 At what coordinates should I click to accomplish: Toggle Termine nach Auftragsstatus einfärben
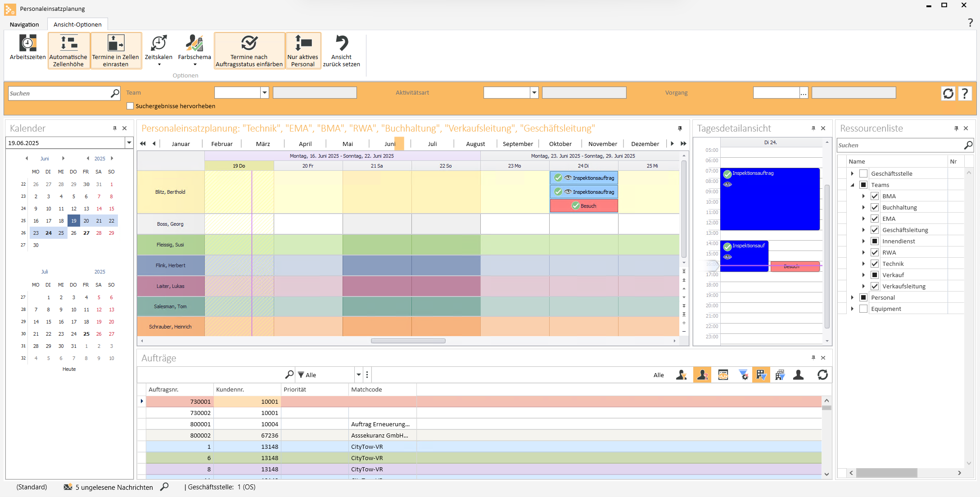pos(249,50)
